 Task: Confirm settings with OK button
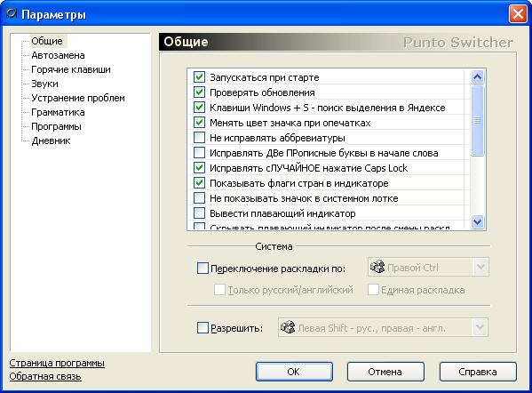point(294,372)
